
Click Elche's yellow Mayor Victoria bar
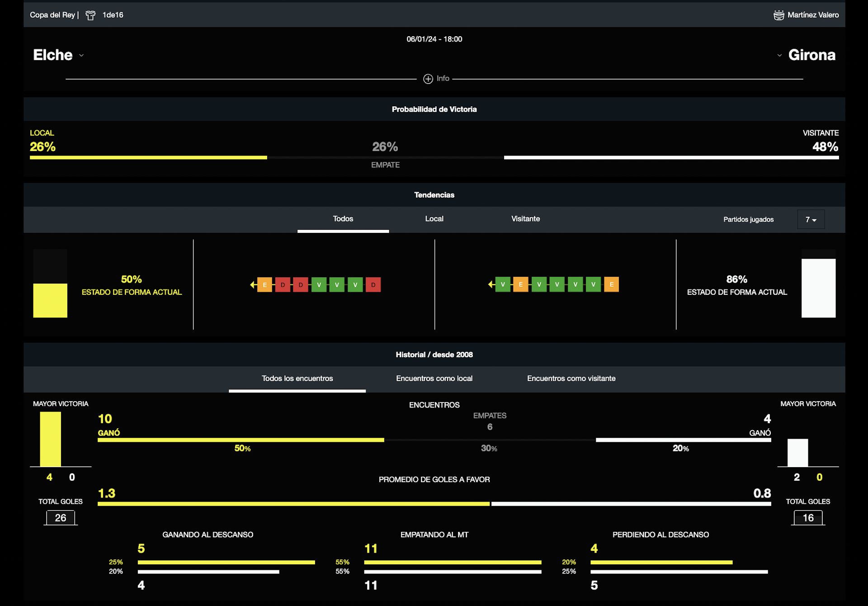(50, 439)
